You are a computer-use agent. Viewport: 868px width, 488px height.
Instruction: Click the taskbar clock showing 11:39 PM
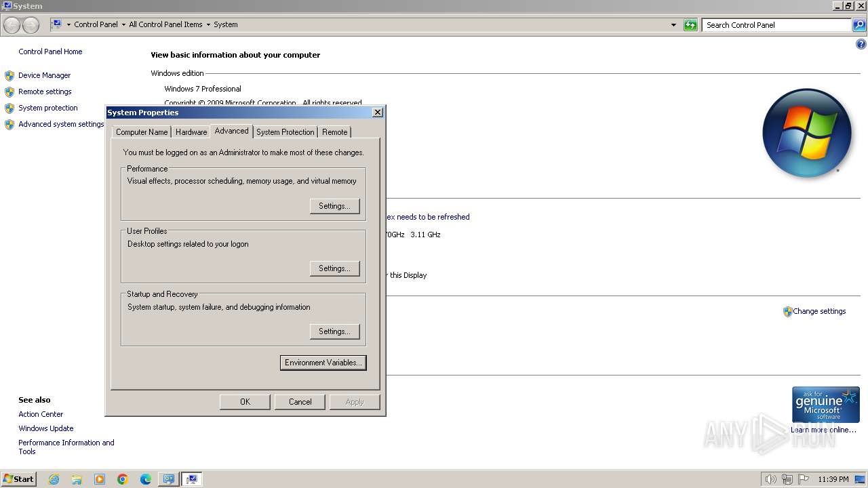point(833,479)
